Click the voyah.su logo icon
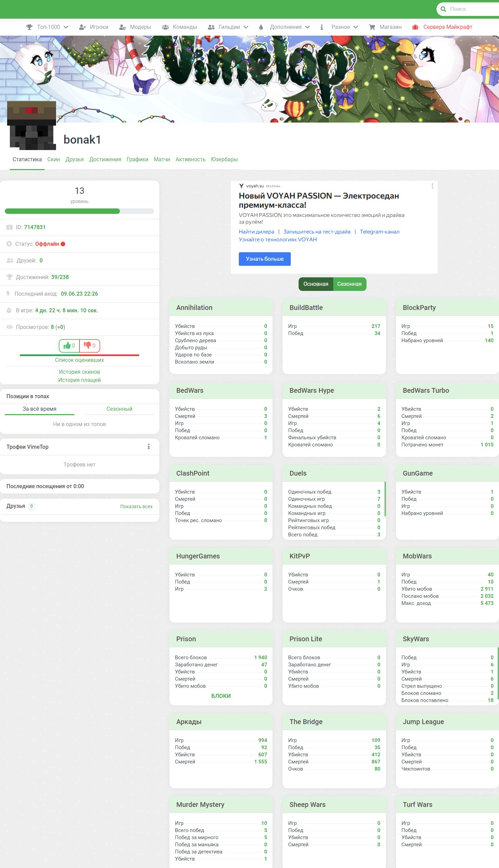 point(241,186)
